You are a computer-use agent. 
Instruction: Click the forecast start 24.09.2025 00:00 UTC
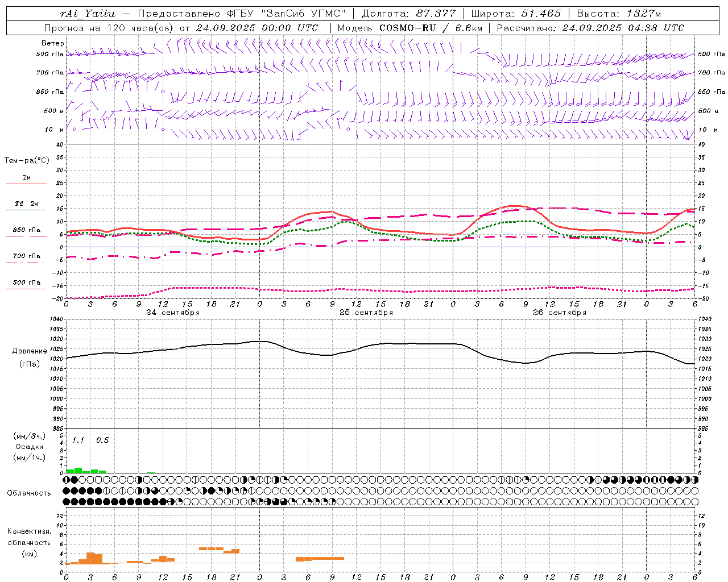coord(257,28)
